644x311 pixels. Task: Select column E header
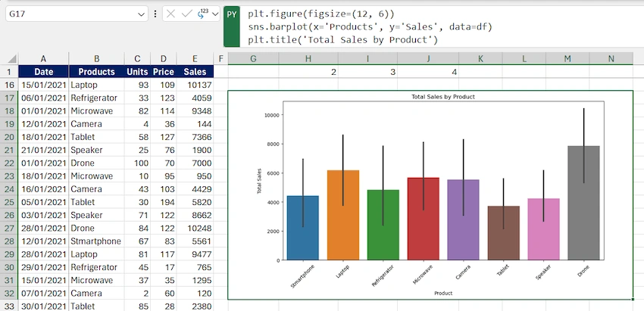tap(195, 59)
